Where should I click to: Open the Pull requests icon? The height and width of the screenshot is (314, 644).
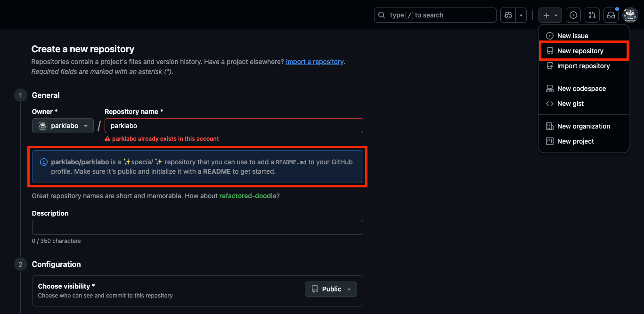592,15
